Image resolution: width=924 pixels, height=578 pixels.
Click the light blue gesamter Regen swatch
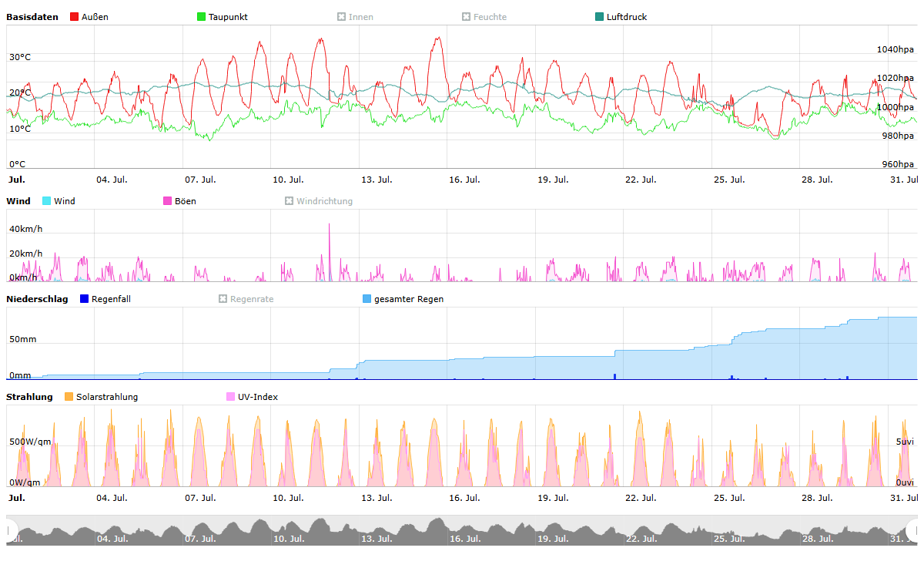click(367, 299)
